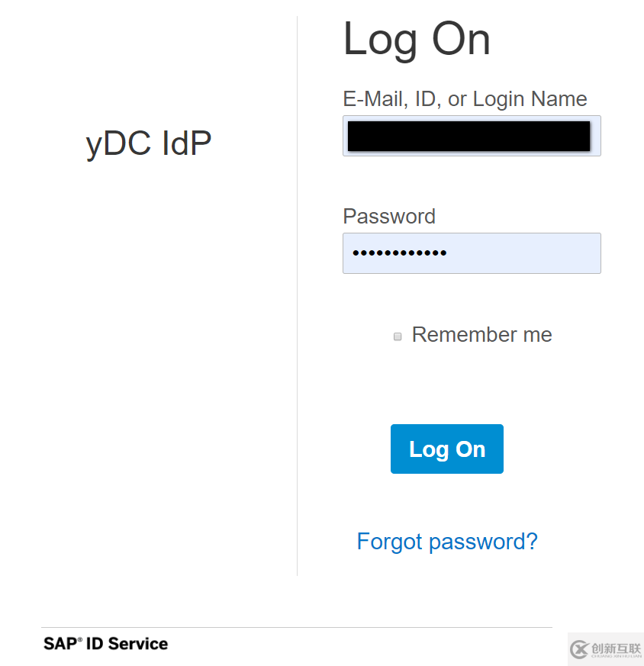Click the "Remember me" label text

pos(481,335)
